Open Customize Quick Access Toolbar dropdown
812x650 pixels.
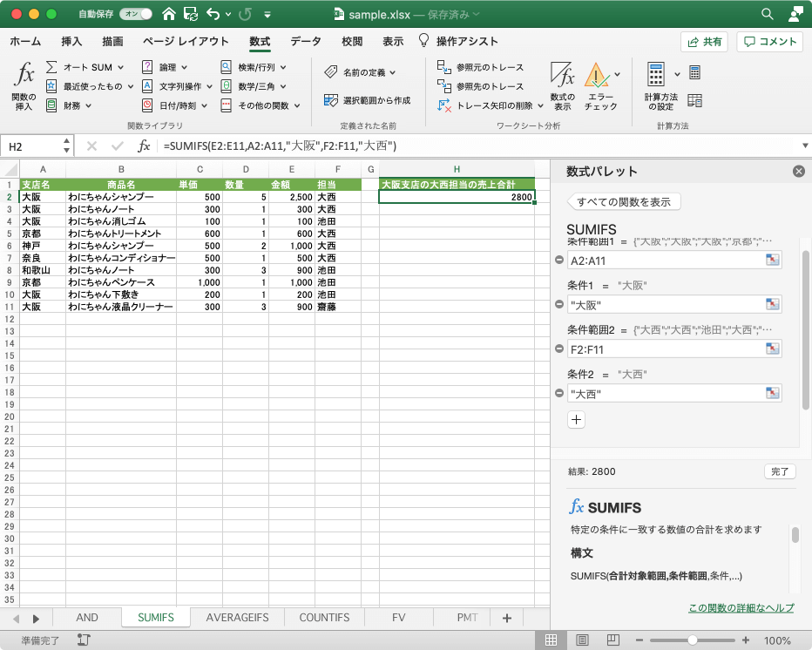pos(267,15)
